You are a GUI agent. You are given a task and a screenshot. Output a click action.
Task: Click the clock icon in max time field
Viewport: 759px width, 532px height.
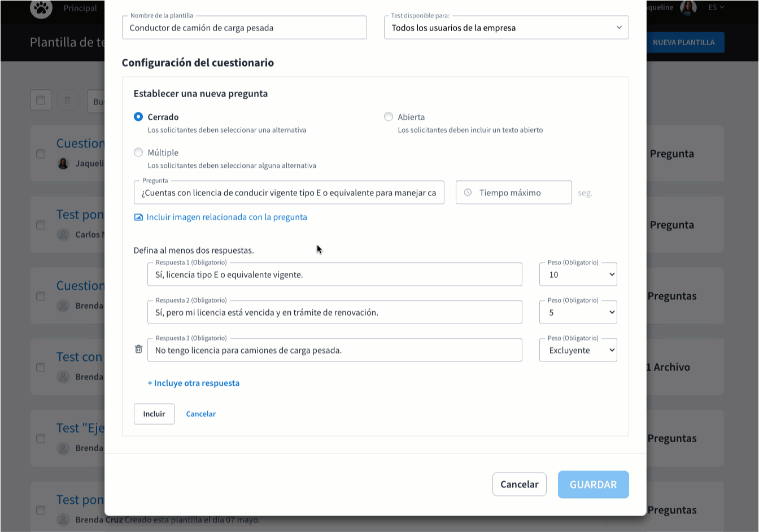pos(468,193)
